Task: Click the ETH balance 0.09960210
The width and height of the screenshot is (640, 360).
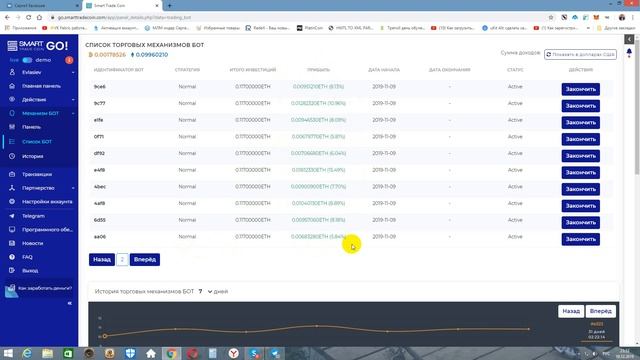Action: 149,55
